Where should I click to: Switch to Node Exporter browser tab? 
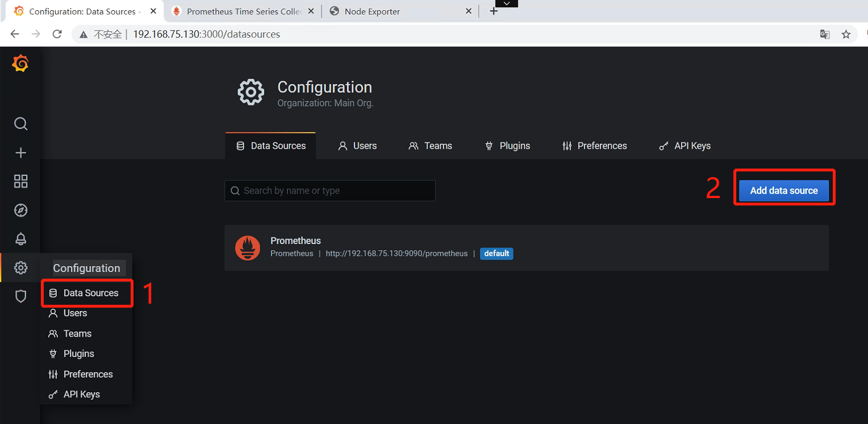pos(400,11)
